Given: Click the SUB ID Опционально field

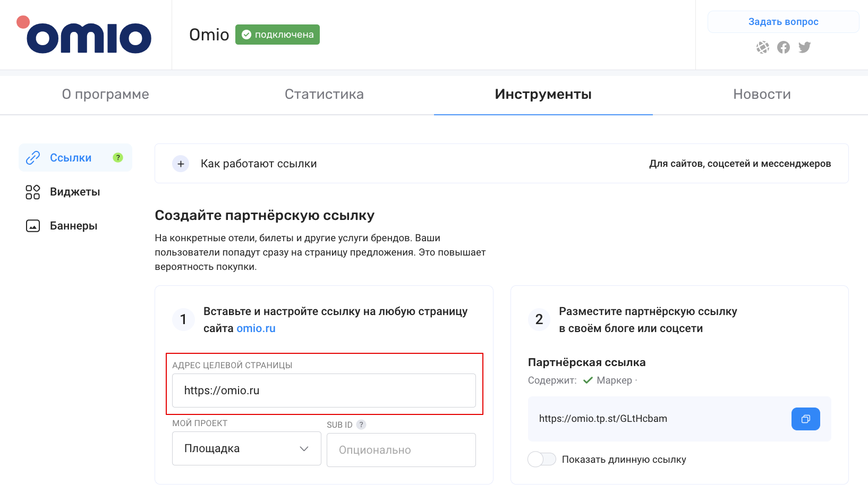Looking at the screenshot, I should click(401, 450).
